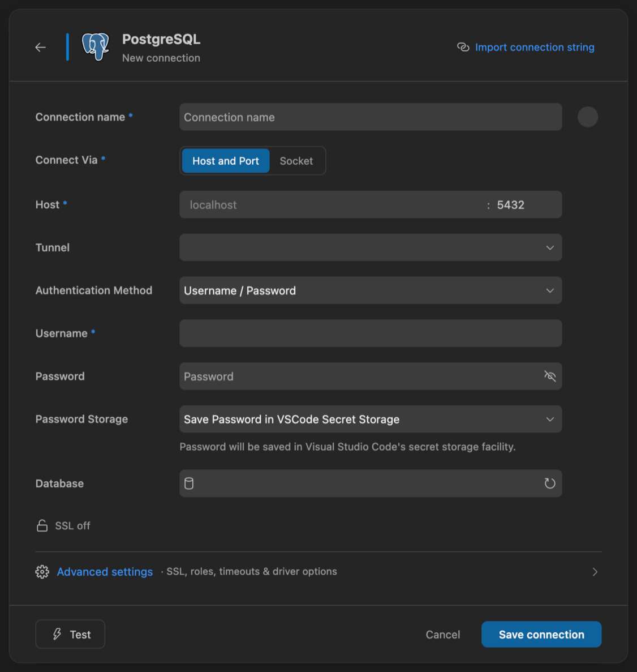Click into the Username field
The width and height of the screenshot is (637, 672).
tap(371, 333)
